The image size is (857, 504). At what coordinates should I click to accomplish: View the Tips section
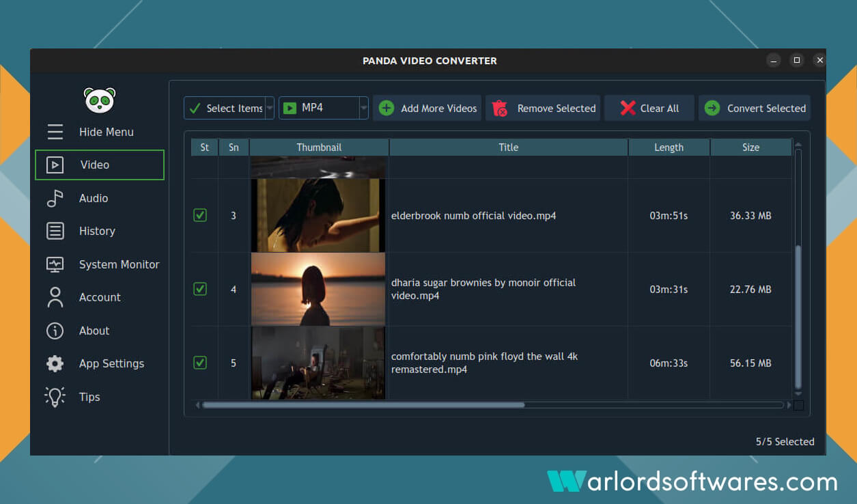point(89,397)
